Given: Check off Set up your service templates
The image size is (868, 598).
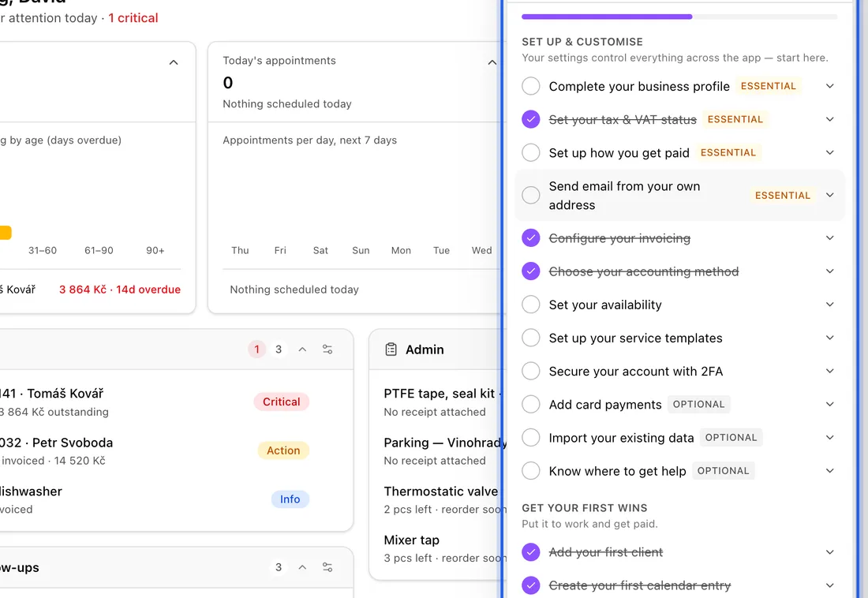Looking at the screenshot, I should 531,338.
